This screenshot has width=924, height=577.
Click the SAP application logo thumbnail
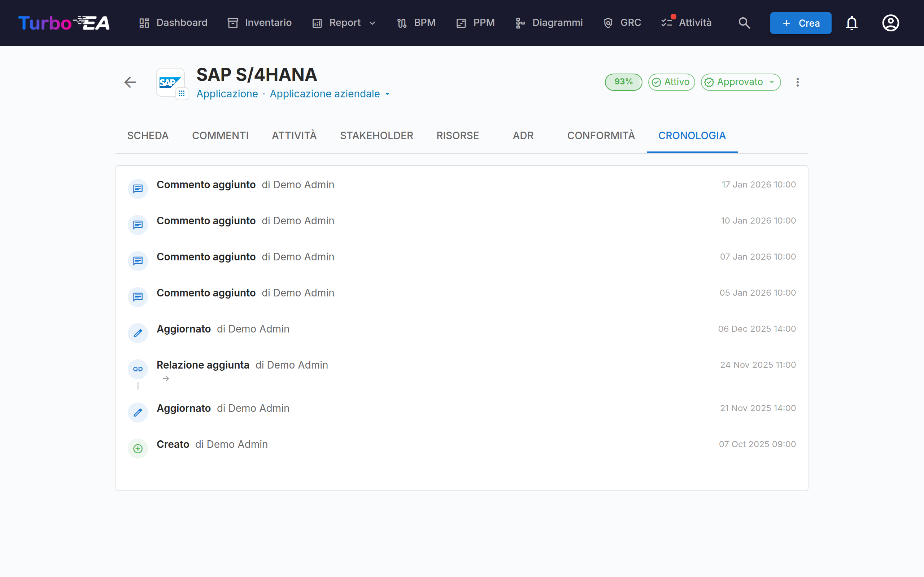click(170, 82)
